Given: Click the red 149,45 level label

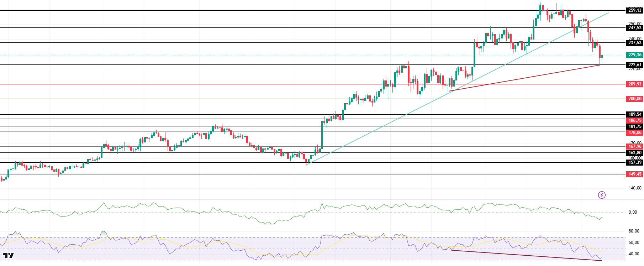Looking at the screenshot, I should point(634,174).
